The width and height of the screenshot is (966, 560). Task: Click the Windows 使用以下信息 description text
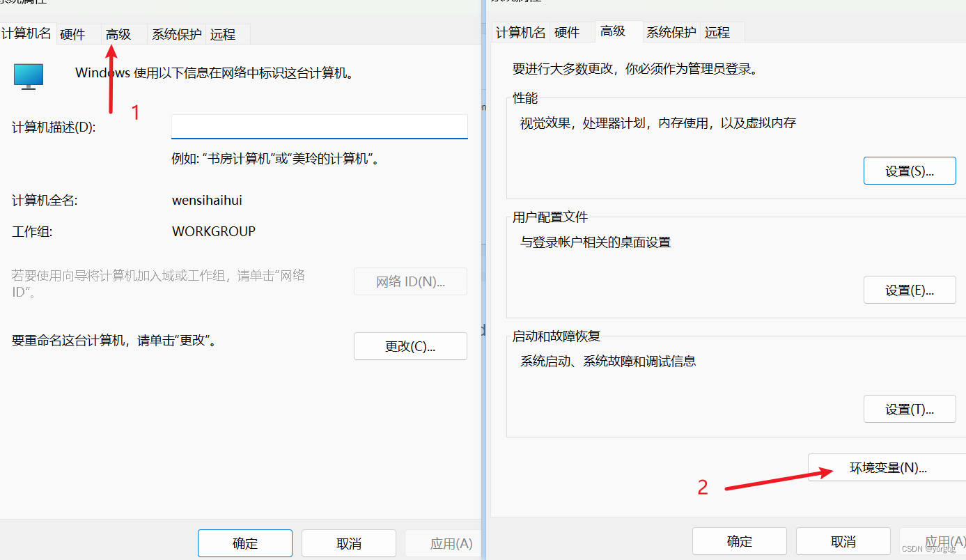point(215,72)
